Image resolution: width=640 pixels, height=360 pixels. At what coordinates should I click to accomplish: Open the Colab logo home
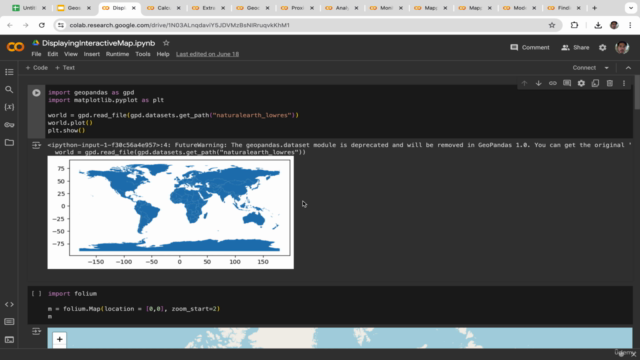[15, 47]
